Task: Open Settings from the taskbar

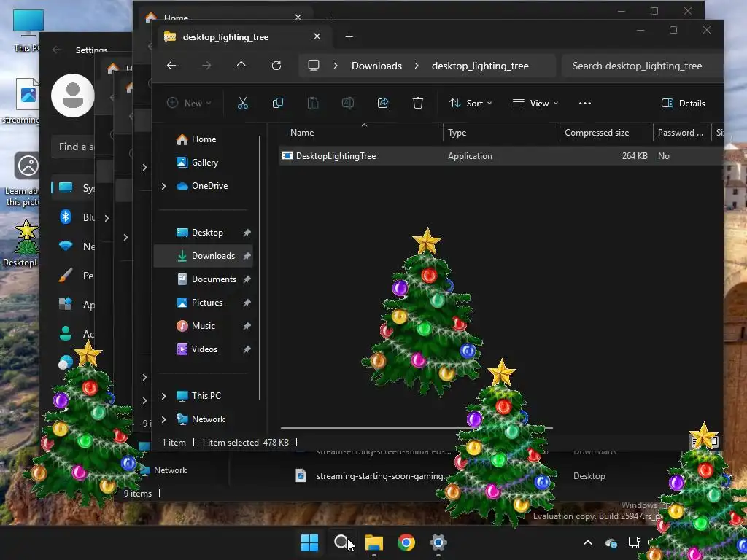Action: [438, 542]
